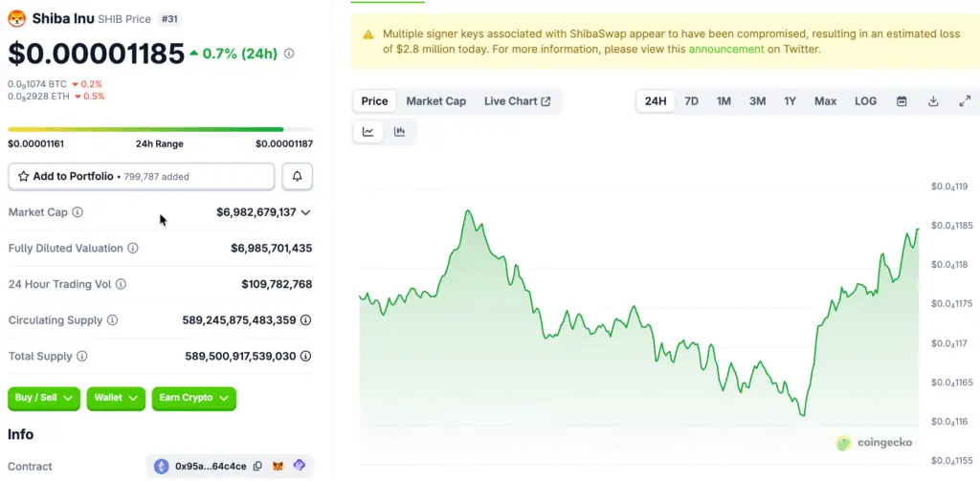
Task: Click the price alert bell icon
Action: pyautogui.click(x=298, y=176)
